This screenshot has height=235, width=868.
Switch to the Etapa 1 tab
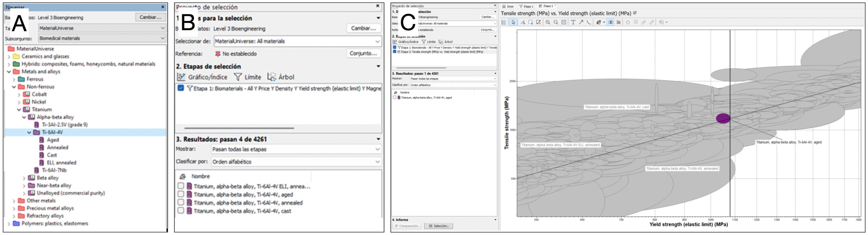coord(526,6)
